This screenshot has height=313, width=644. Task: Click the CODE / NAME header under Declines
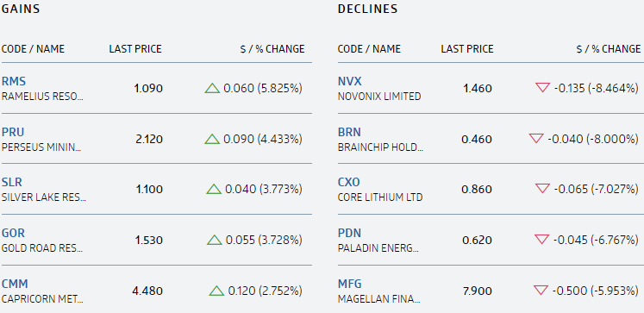(x=369, y=49)
